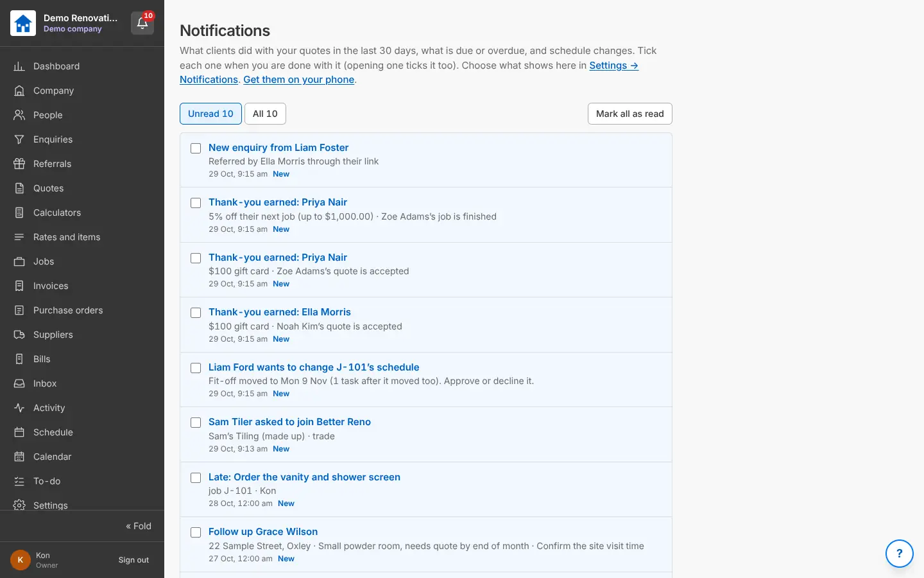924x578 pixels.
Task: Tick checkbox for Late vanity order notification
Action: point(196,478)
